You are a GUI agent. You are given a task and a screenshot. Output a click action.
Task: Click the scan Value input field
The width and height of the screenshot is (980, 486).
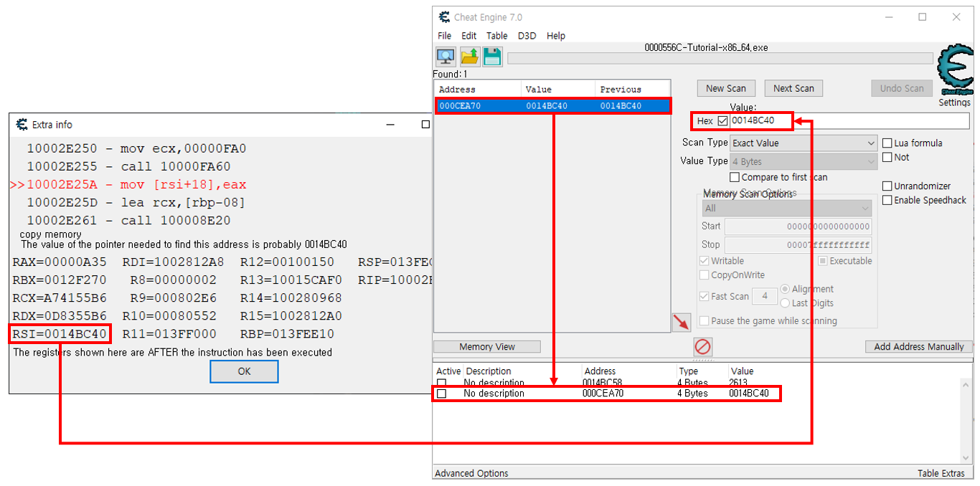[x=849, y=120]
